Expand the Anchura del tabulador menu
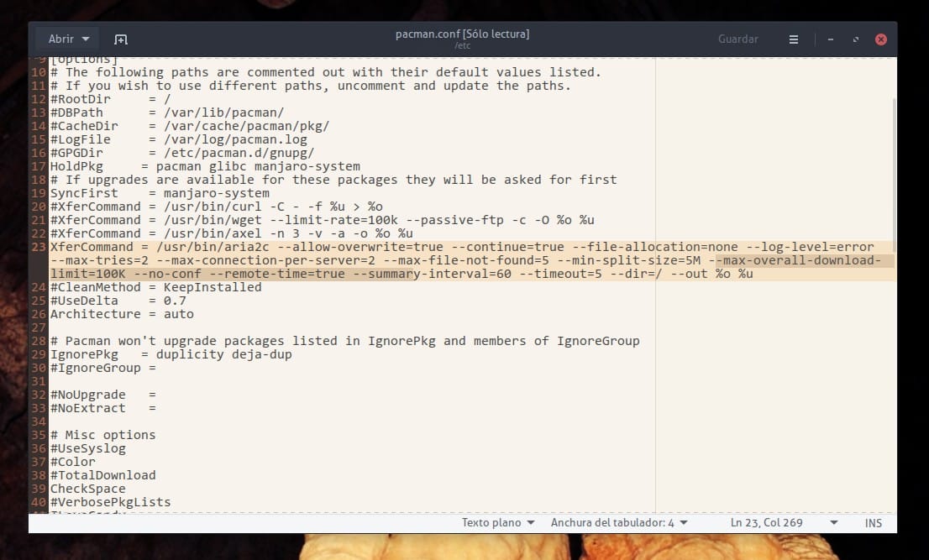Viewport: 929px width, 560px height. pos(619,522)
